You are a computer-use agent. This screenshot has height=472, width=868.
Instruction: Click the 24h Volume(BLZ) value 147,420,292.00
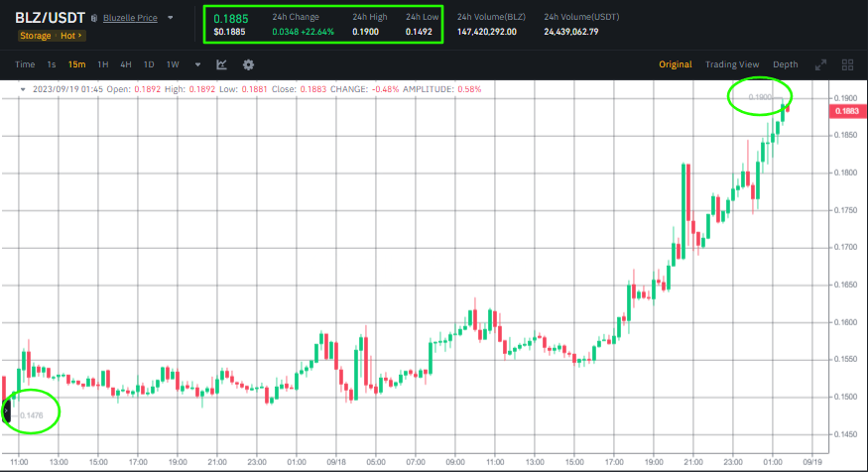[487, 32]
